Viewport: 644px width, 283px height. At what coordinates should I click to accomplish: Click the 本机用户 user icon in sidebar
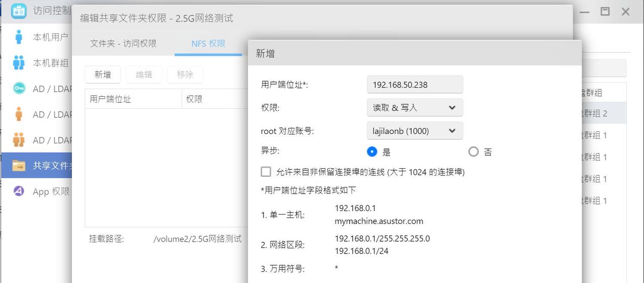(x=19, y=37)
